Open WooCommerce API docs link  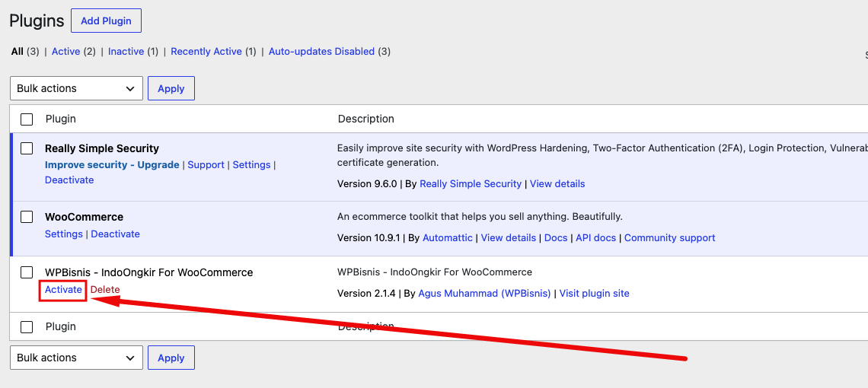(595, 238)
